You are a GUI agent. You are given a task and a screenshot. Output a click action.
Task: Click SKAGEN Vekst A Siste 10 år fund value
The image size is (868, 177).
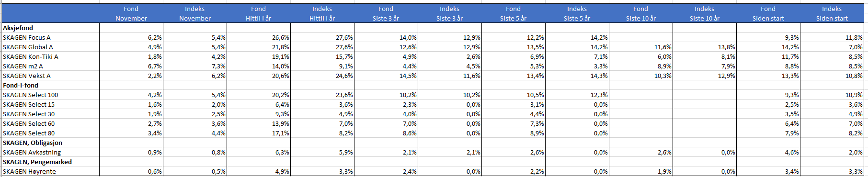pos(663,76)
